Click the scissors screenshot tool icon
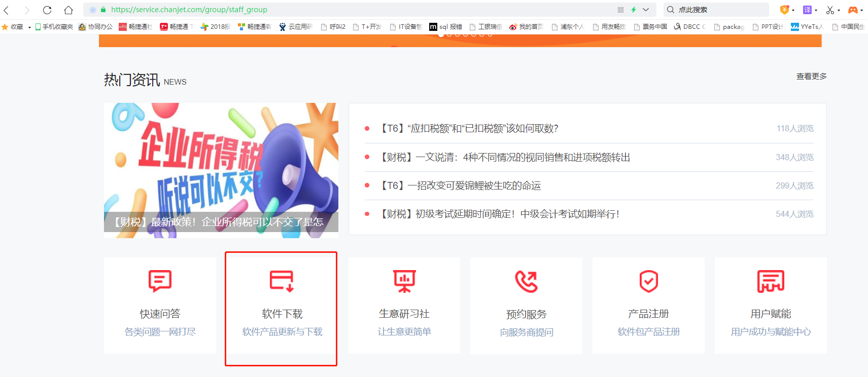Image resolution: width=868 pixels, height=377 pixels. pos(830,10)
